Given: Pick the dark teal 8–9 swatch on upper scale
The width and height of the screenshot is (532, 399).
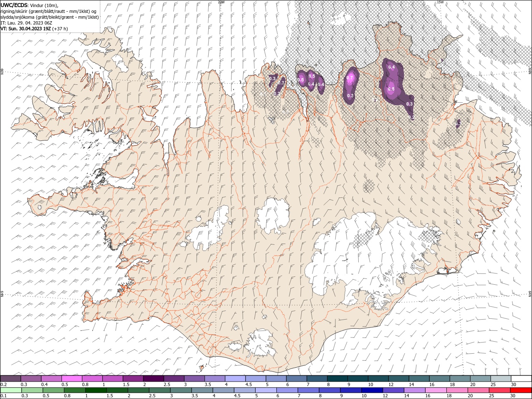Looking at the screenshot, I should click(x=337, y=379).
